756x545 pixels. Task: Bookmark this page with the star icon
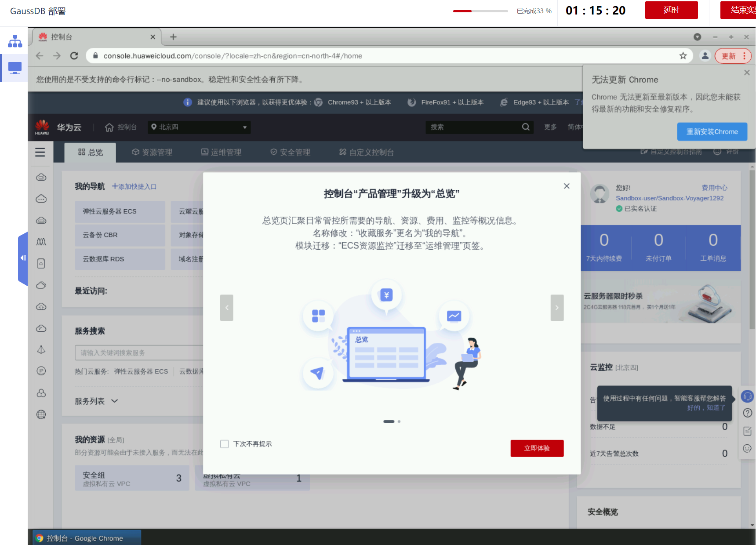[x=683, y=56]
